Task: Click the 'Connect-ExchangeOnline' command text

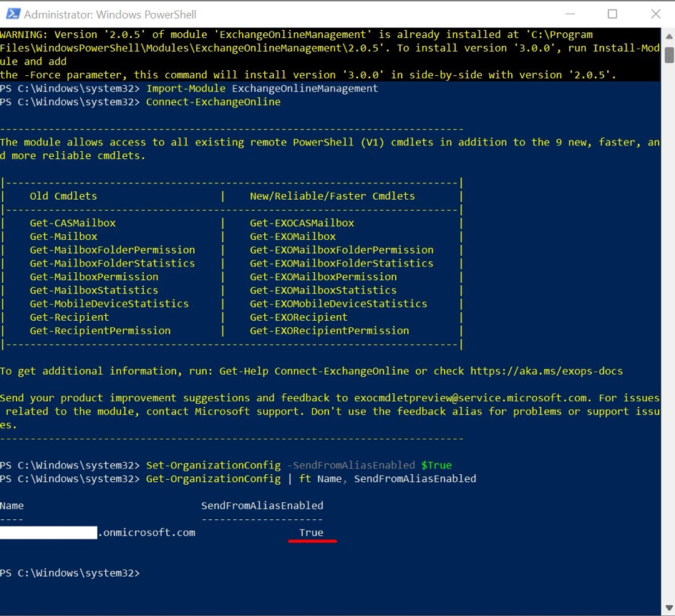Action: click(x=213, y=102)
